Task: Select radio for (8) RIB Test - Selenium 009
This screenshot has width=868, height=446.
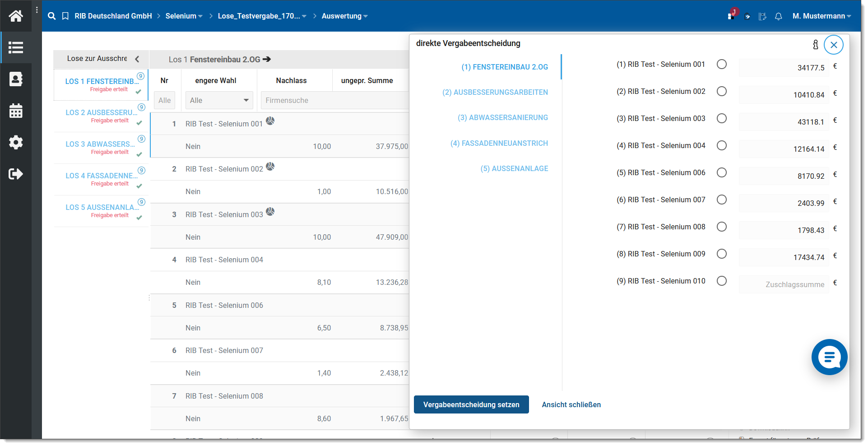Action: pyautogui.click(x=722, y=254)
